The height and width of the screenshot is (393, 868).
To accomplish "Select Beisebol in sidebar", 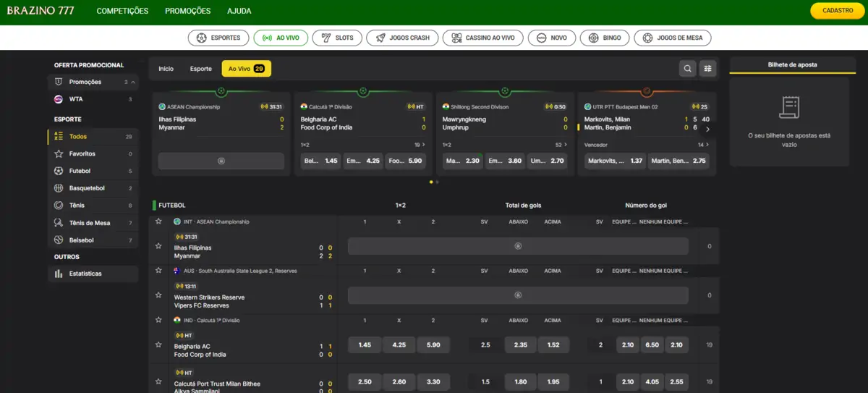I will [93, 240].
